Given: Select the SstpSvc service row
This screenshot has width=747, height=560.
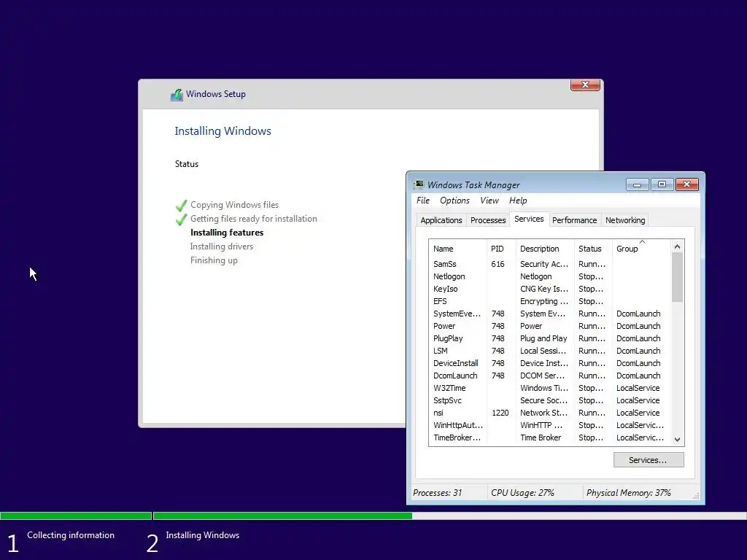Looking at the screenshot, I should point(549,400).
